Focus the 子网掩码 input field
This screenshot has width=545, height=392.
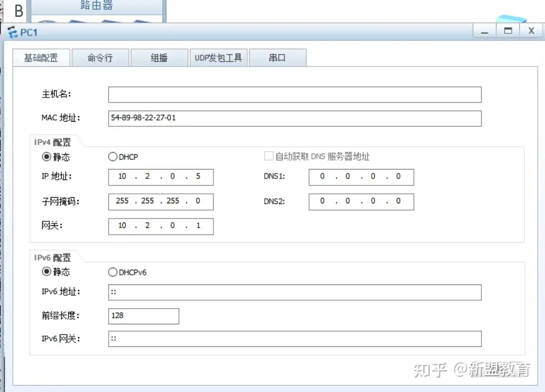pos(160,202)
